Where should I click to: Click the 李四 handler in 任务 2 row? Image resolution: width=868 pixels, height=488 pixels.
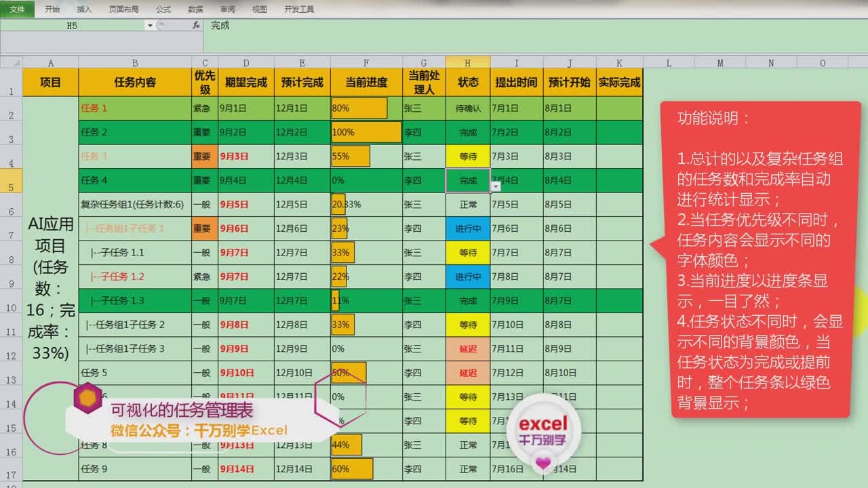coord(425,132)
